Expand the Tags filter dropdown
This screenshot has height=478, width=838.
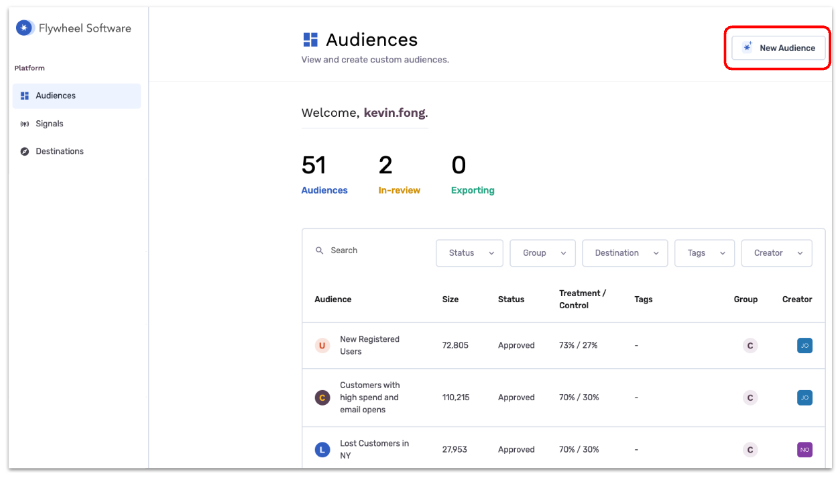(x=704, y=253)
